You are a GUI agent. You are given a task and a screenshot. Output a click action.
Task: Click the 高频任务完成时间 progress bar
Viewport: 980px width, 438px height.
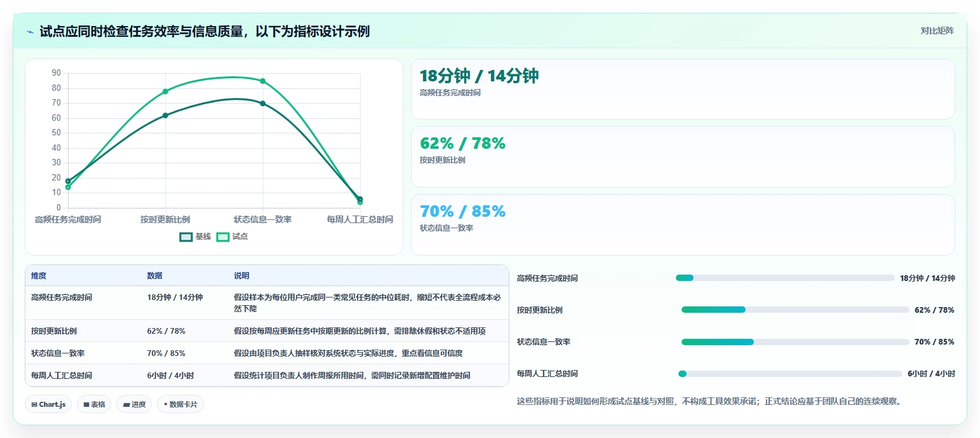click(x=785, y=278)
